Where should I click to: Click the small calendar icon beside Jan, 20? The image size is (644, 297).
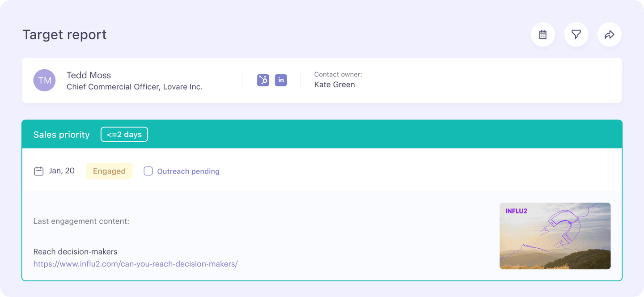(x=39, y=171)
